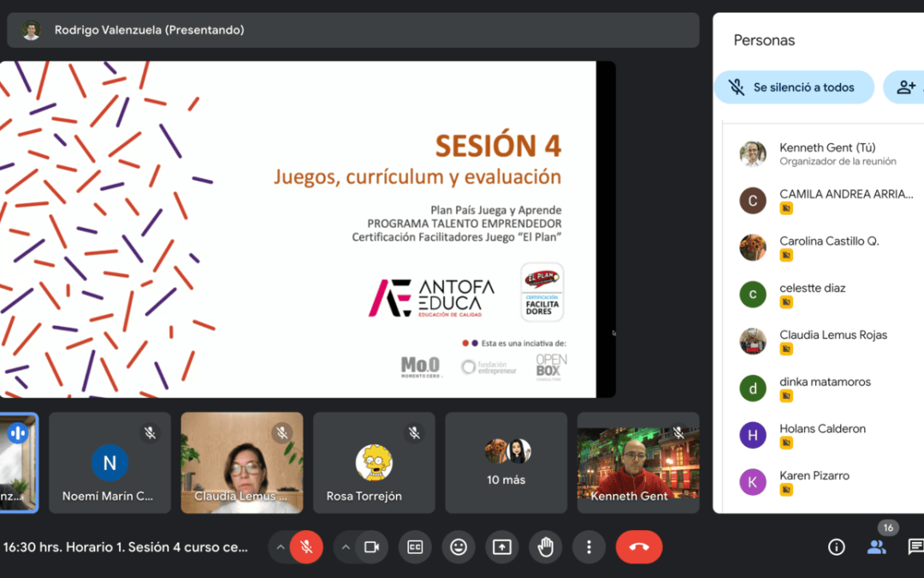Expand microphone audio settings chevron

tap(281, 547)
